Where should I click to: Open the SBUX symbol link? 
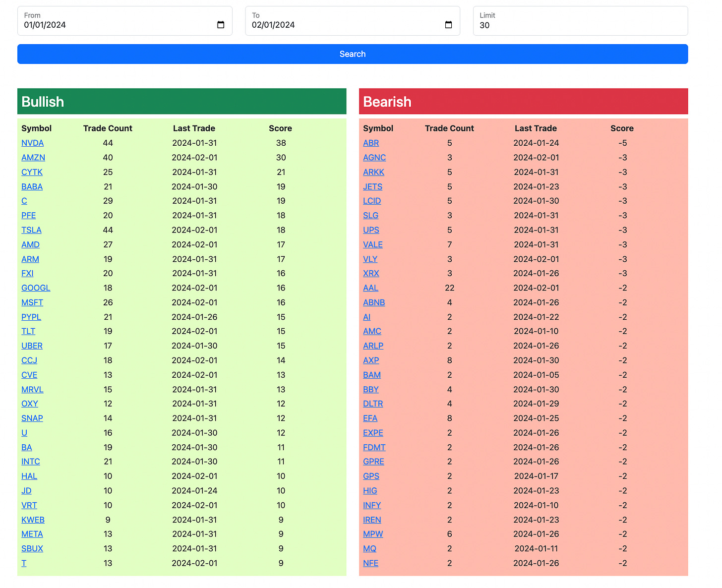click(32, 548)
